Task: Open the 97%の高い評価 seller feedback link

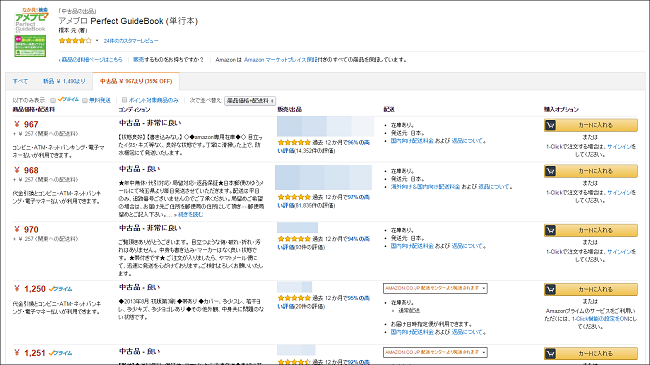Action: 359,197
